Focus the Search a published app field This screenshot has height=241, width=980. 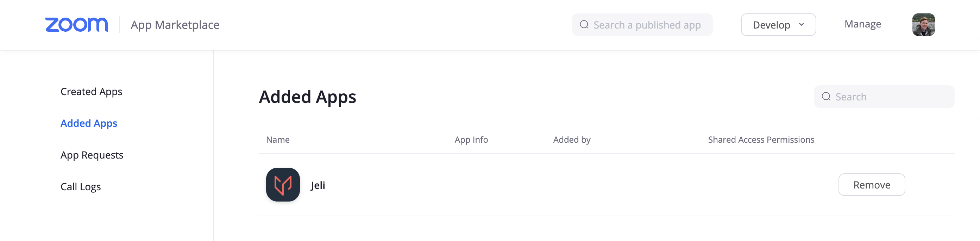642,25
